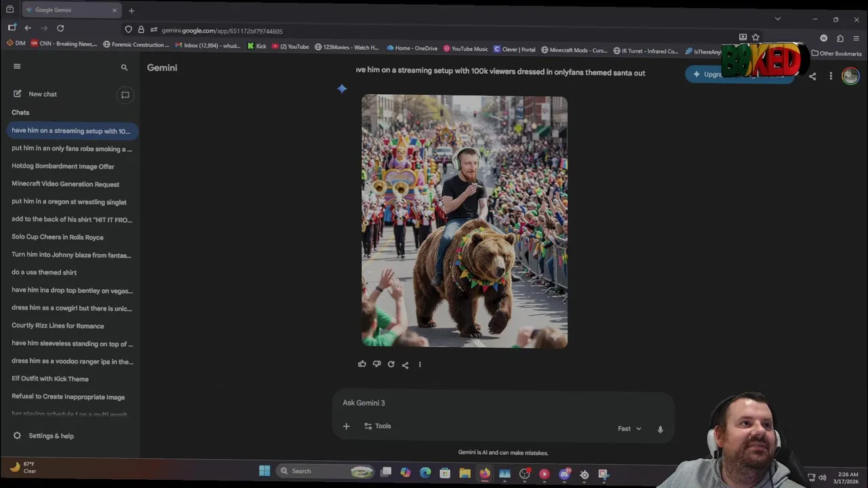
Task: Open the YouTube Music bookmark
Action: [466, 49]
